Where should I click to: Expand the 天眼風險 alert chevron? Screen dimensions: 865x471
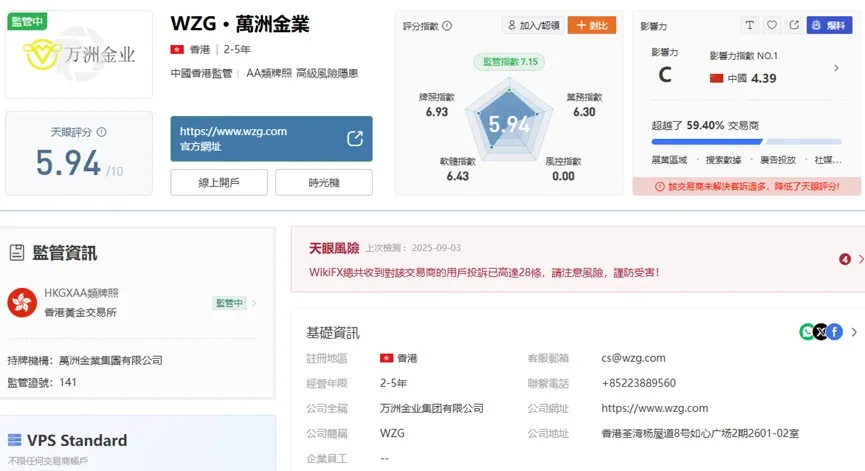coord(861,259)
